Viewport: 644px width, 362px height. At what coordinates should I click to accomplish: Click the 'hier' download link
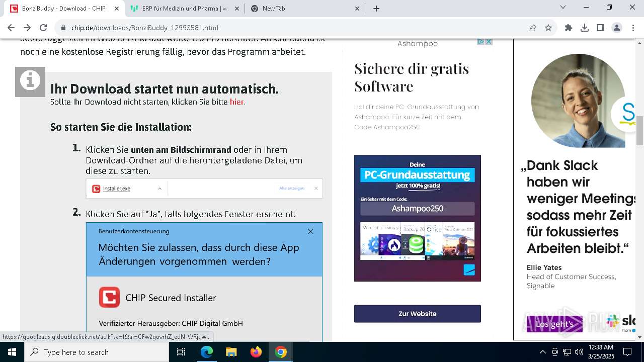pos(236,102)
